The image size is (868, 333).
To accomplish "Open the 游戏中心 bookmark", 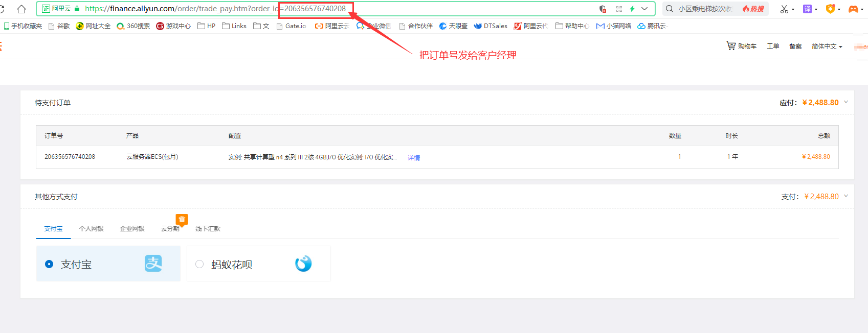I will pyautogui.click(x=173, y=26).
